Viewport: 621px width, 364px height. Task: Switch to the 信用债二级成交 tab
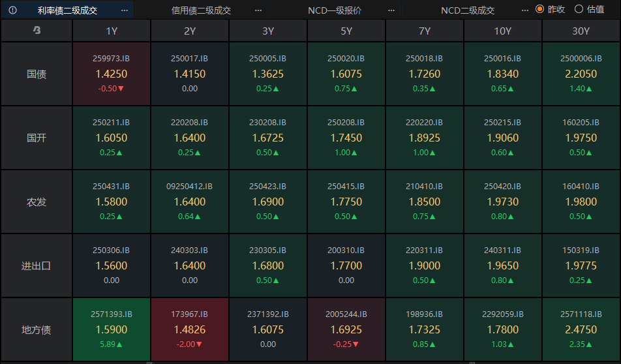tap(201, 10)
